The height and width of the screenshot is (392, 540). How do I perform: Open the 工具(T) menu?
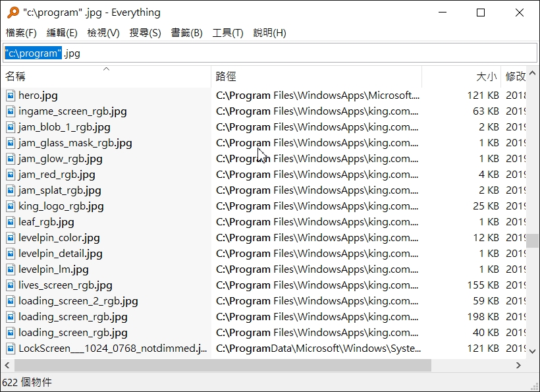tap(228, 33)
